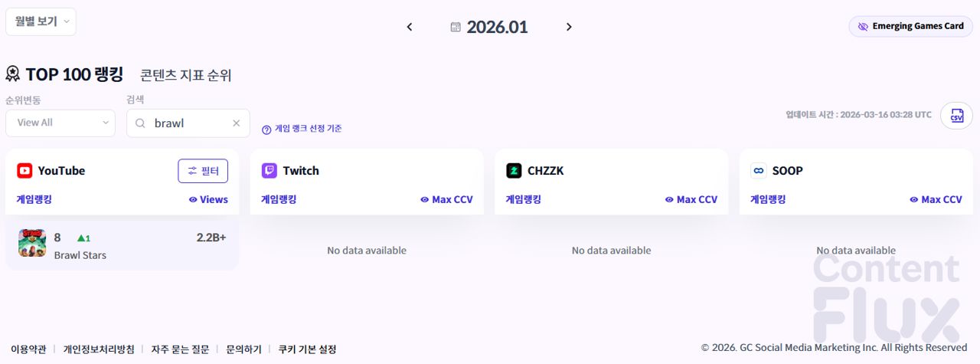Open the YouTube 필터 options
The height and width of the screenshot is (364, 980).
203,171
